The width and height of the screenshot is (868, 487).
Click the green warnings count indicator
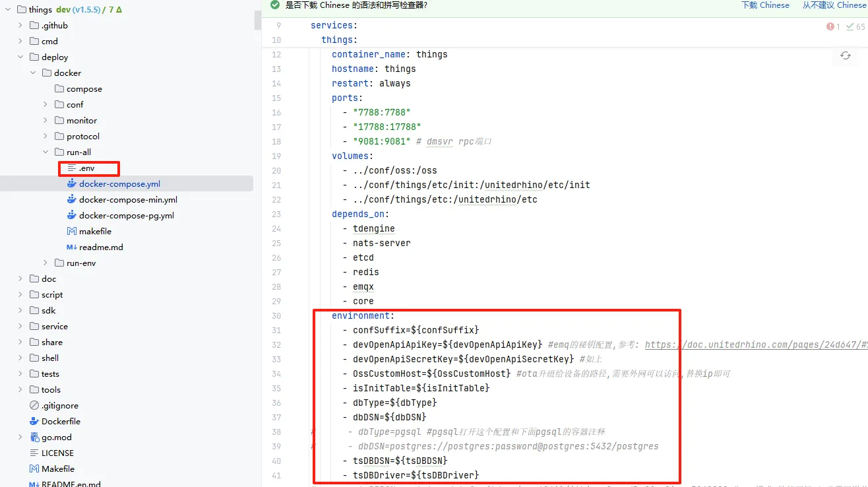tap(855, 27)
